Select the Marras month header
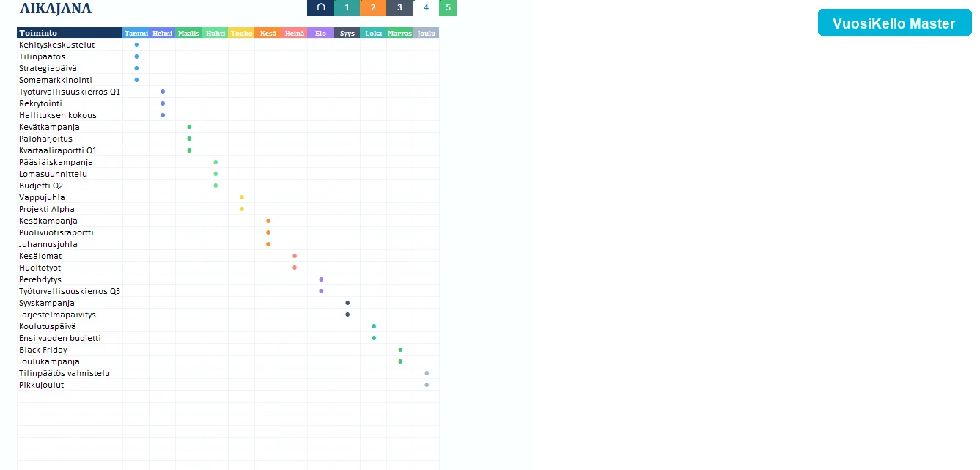 [399, 33]
